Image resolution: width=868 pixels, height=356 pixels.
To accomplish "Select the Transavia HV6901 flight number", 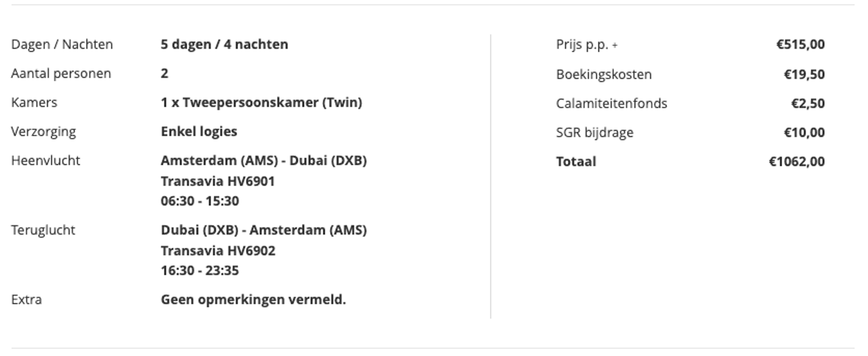I will coord(218,182).
